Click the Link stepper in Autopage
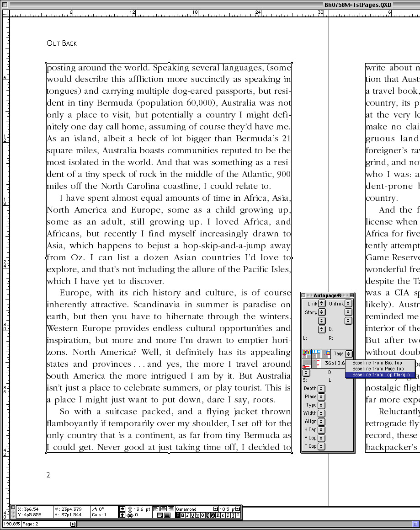The height and width of the screenshot is (530, 420). (322, 304)
